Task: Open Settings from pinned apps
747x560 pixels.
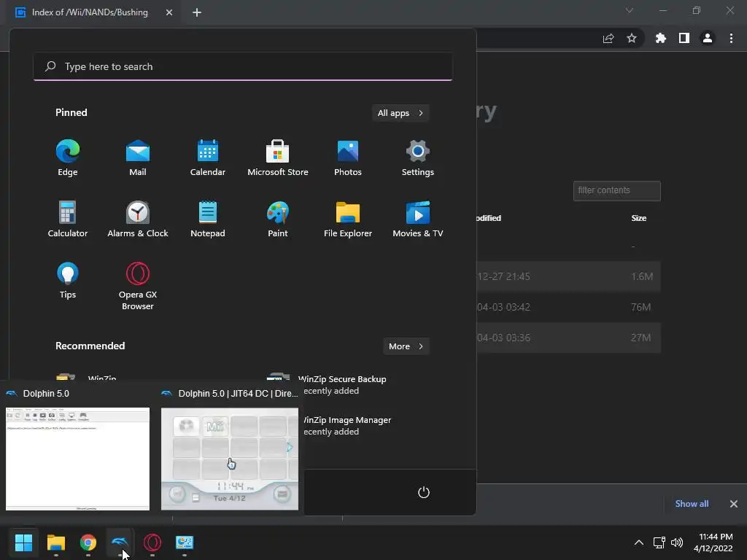Action: [x=418, y=158]
